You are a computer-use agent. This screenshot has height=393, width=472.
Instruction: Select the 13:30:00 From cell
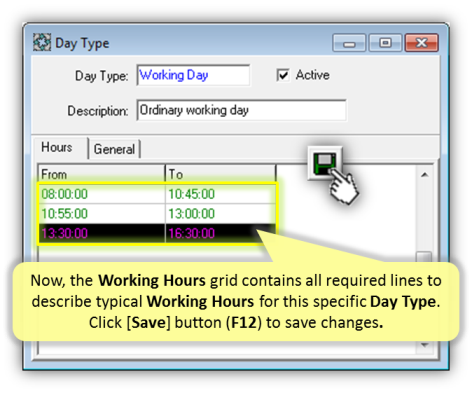click(x=103, y=233)
